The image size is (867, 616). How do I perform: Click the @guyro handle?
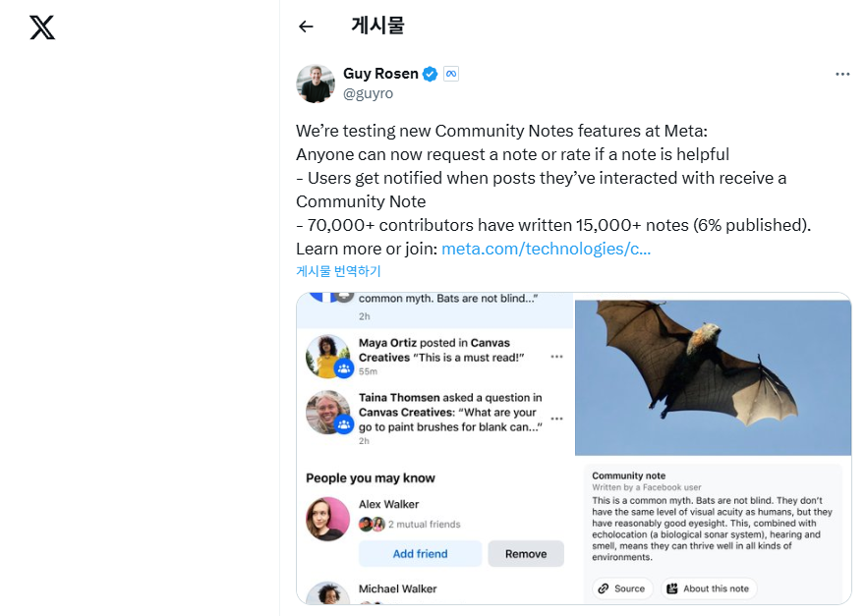pos(368,93)
